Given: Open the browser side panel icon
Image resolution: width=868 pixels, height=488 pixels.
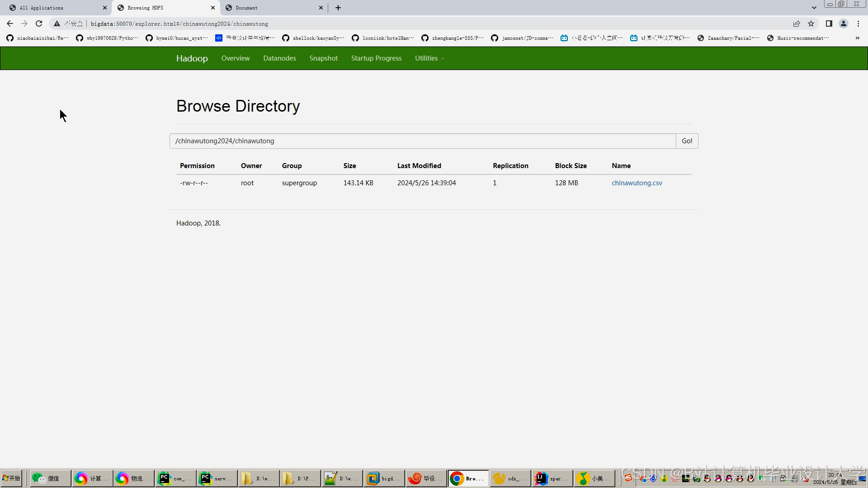Looking at the screenshot, I should tap(829, 23).
